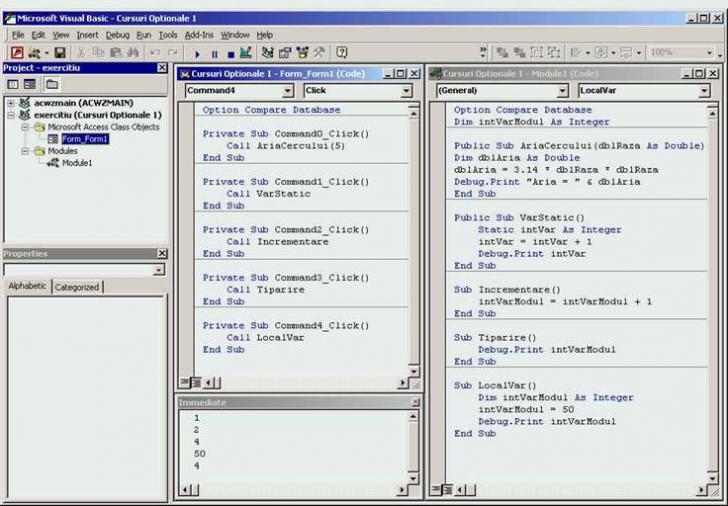This screenshot has width=728, height=506.
Task: Click View Object in Project panel
Action: point(30,84)
